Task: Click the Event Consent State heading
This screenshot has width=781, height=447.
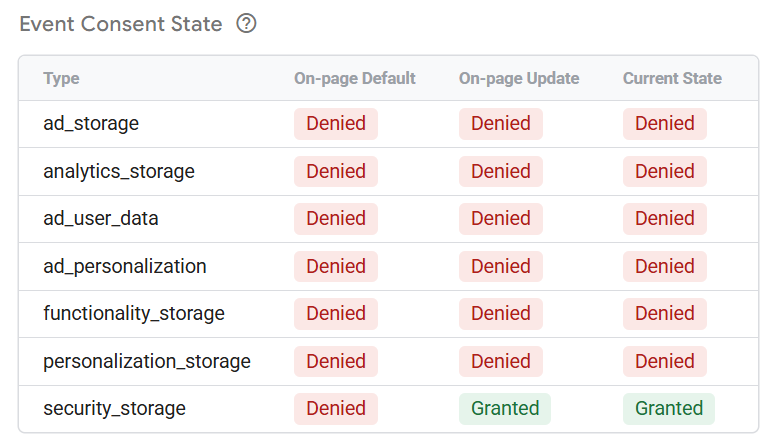Action: point(121,24)
